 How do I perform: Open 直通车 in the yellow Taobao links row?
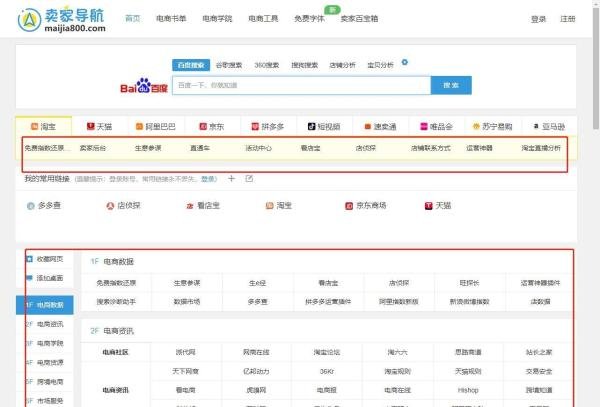pos(200,148)
